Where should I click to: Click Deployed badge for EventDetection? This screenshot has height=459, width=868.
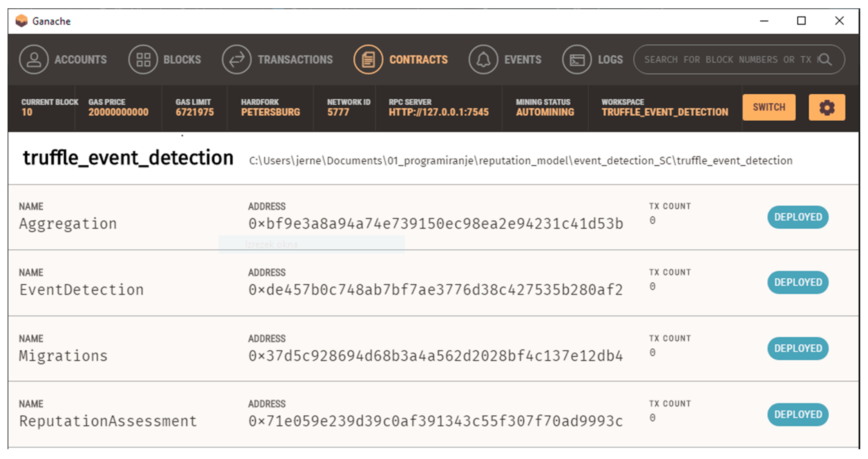[798, 282]
